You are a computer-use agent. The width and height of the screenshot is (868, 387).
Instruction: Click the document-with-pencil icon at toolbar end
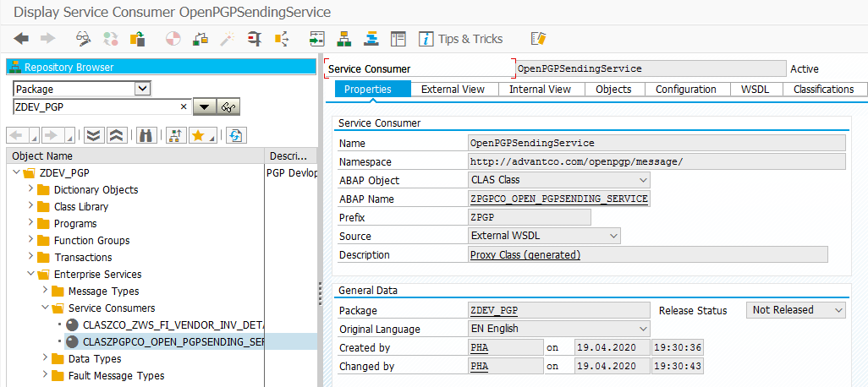pos(538,39)
